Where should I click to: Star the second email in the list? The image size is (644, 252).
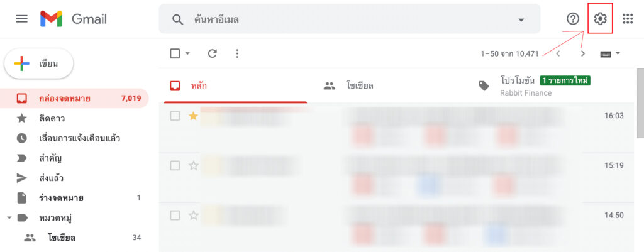pyautogui.click(x=193, y=165)
